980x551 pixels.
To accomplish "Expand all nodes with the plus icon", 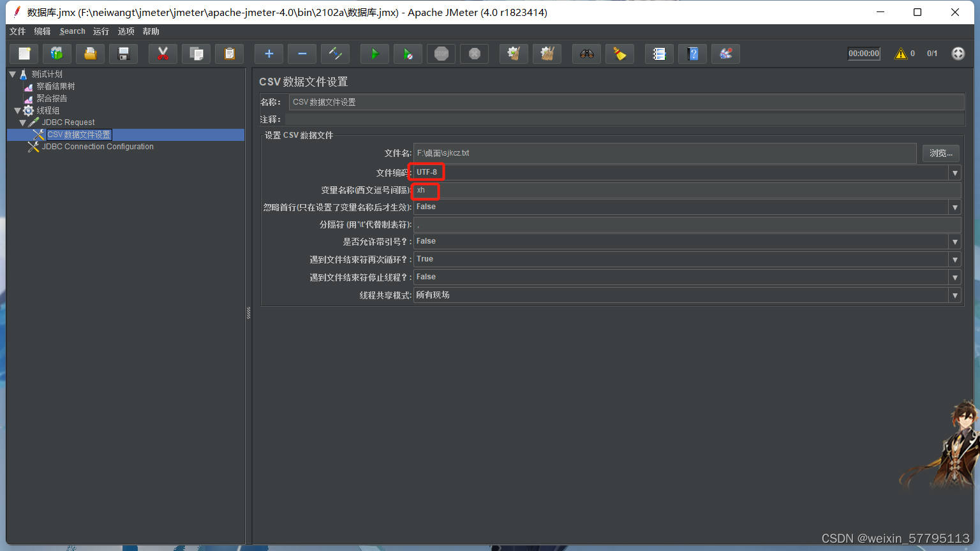I will [269, 54].
